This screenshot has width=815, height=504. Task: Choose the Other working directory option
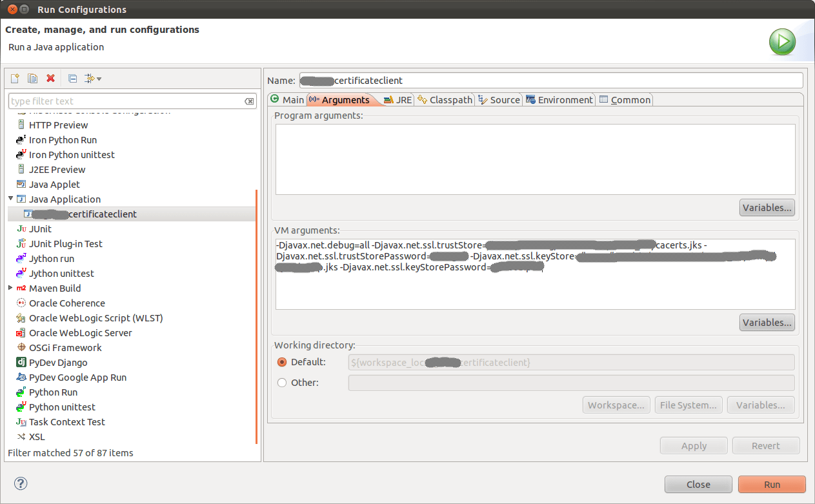[282, 382]
